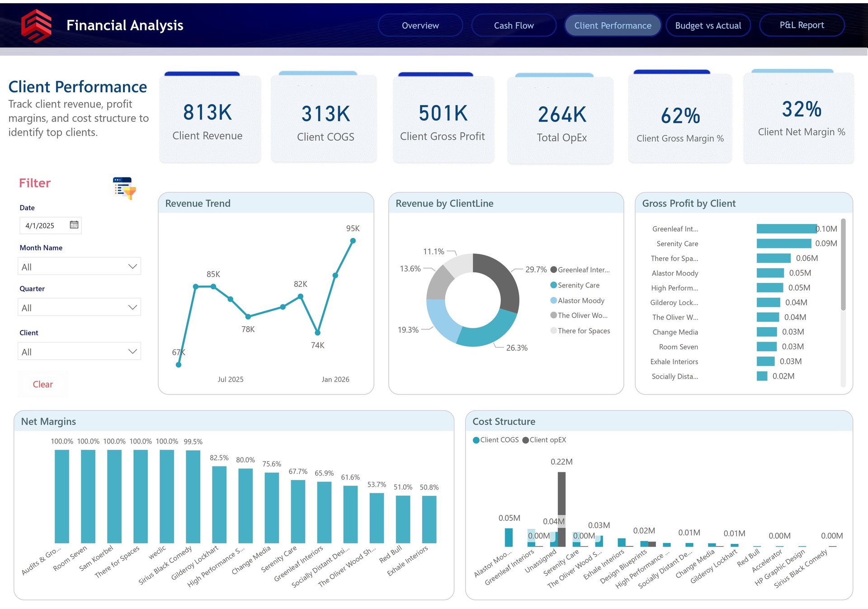Click the Serenity Care legend marker

(x=553, y=285)
